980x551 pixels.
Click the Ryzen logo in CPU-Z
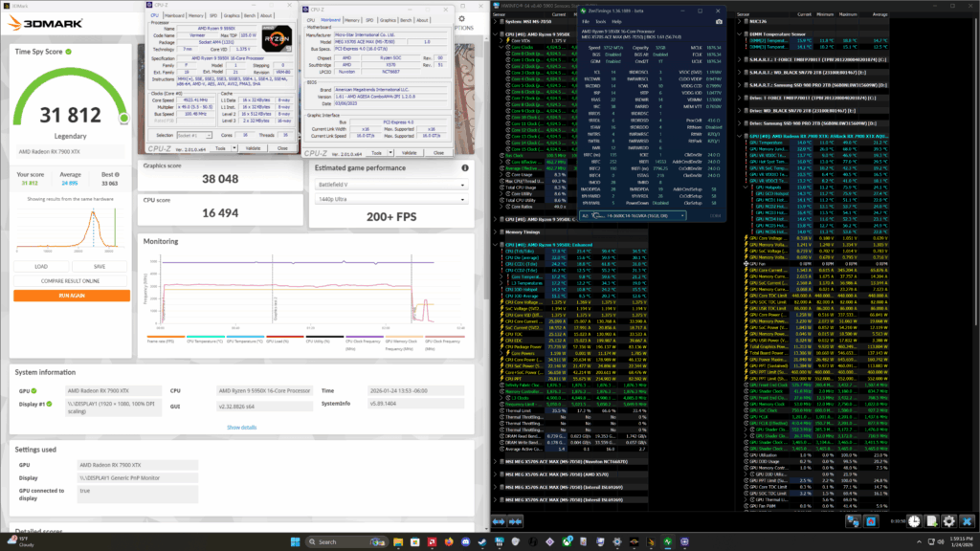(277, 38)
